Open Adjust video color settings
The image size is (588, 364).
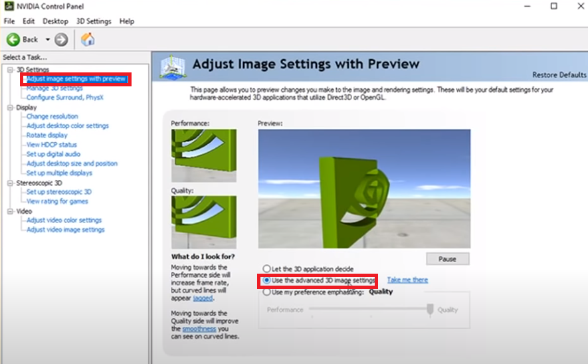[64, 220]
